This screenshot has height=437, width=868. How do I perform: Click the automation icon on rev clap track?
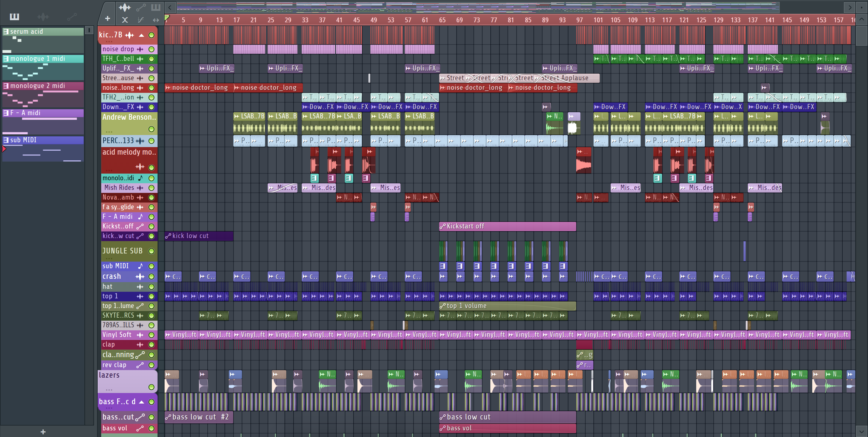coord(140,365)
